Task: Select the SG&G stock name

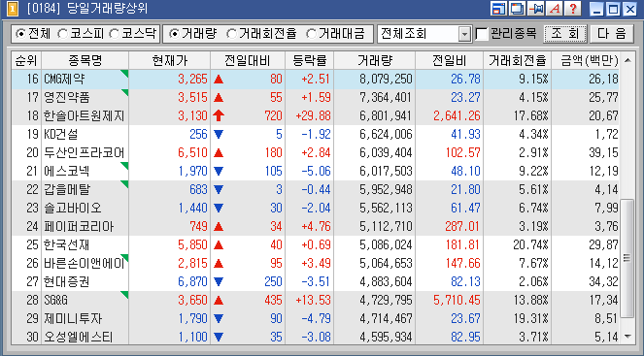Action: 55,300
